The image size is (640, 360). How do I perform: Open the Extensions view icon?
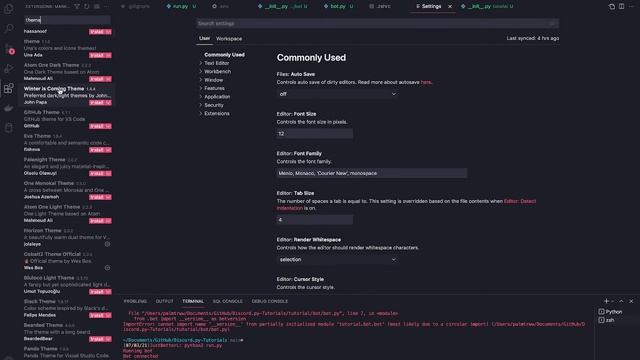click(9, 89)
